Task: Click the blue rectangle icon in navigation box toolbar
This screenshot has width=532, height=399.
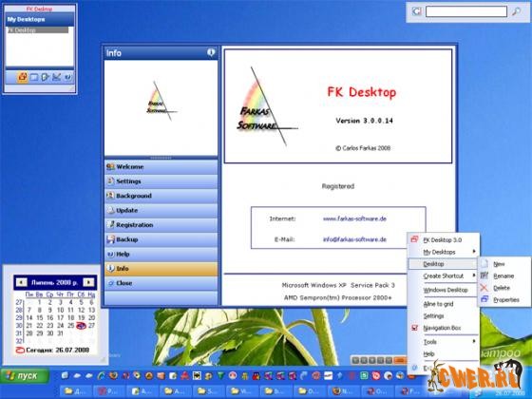Action: 34,77
